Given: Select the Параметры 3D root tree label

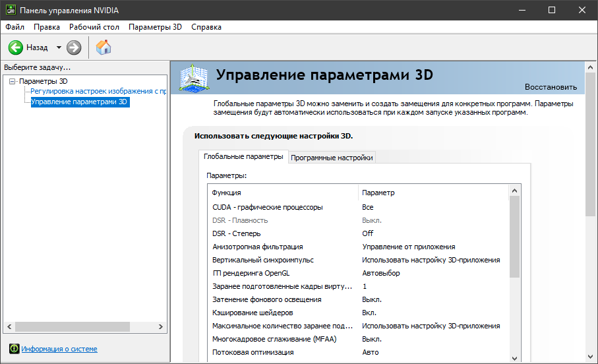Looking at the screenshot, I should coord(43,81).
